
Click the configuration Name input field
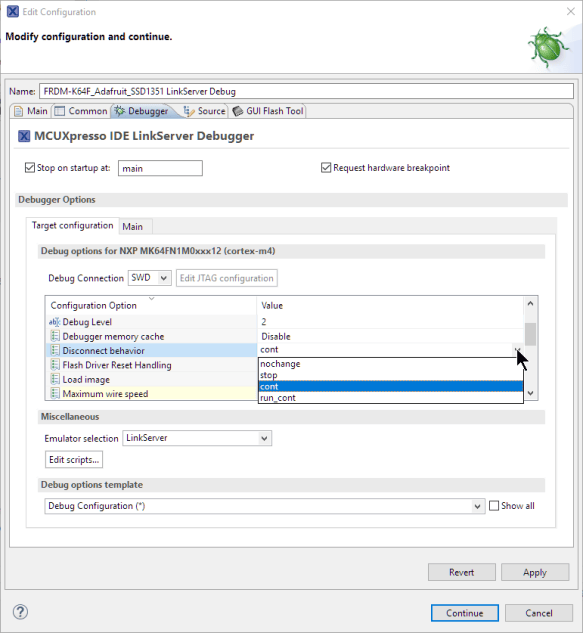tap(306, 91)
